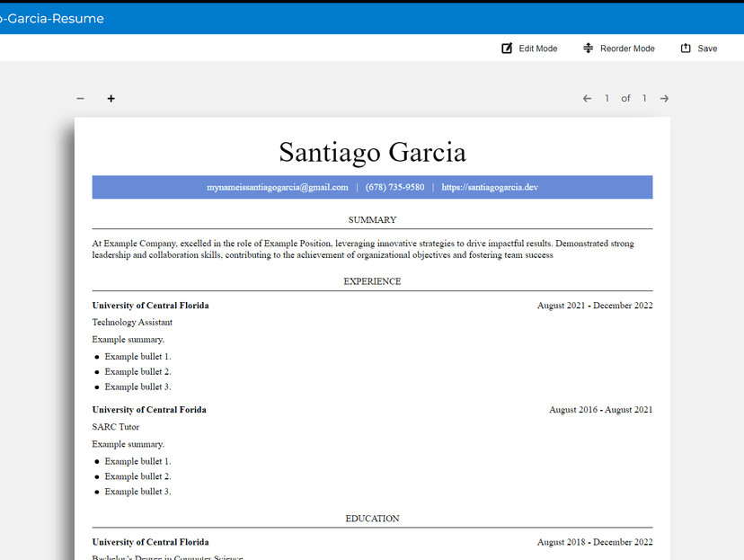Click Example bullet 1 under SARC Tutor
This screenshot has width=744, height=560.
[x=138, y=462]
